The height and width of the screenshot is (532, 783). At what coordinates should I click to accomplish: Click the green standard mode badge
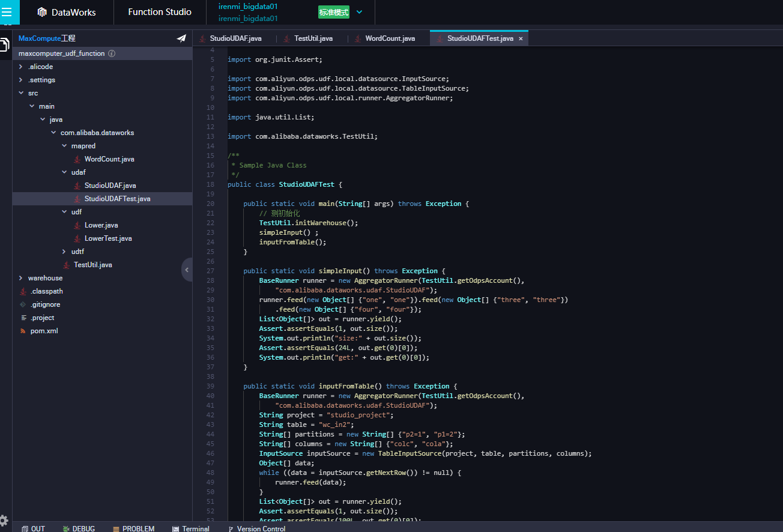[x=334, y=12]
